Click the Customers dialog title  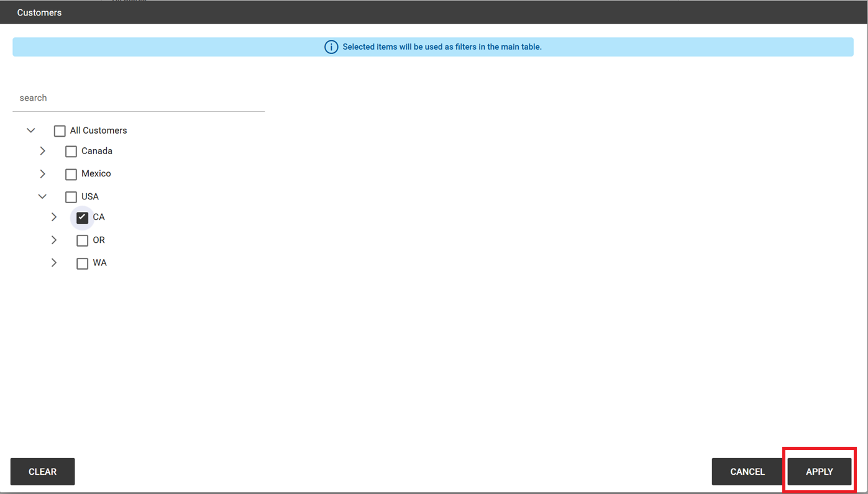pyautogui.click(x=39, y=12)
